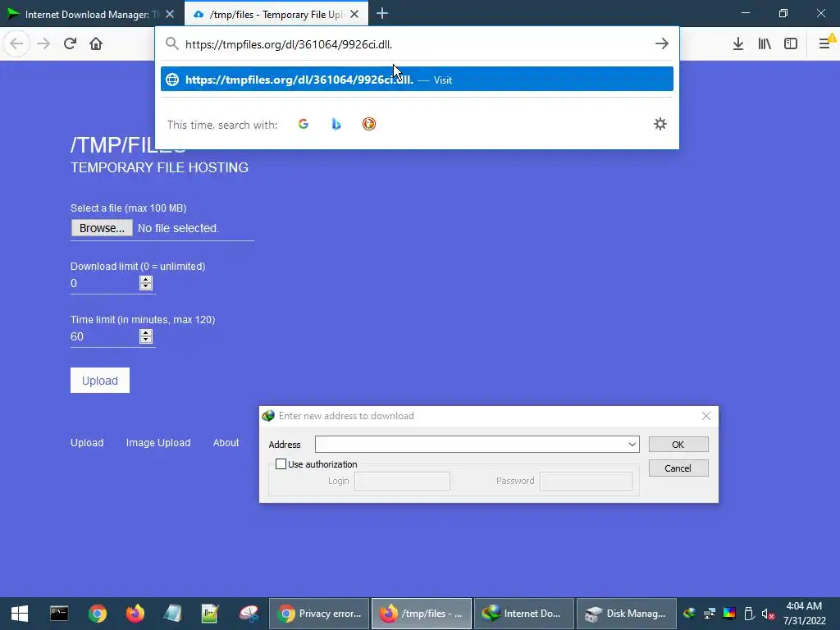The image size is (840, 630).
Task: Close the /tmp/files tab
Action: pyautogui.click(x=354, y=15)
